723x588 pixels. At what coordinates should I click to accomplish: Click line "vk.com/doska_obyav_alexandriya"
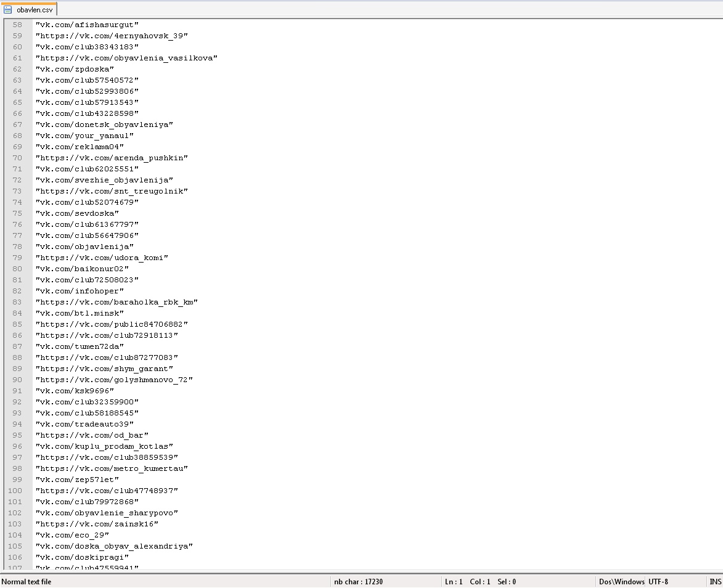click(x=115, y=545)
